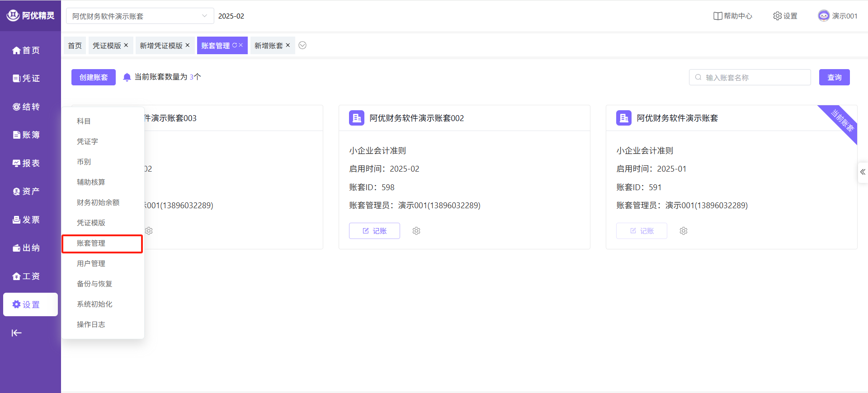Viewport: 868px width, 393px height.
Task: Click the 演示001 user avatar
Action: pos(824,16)
